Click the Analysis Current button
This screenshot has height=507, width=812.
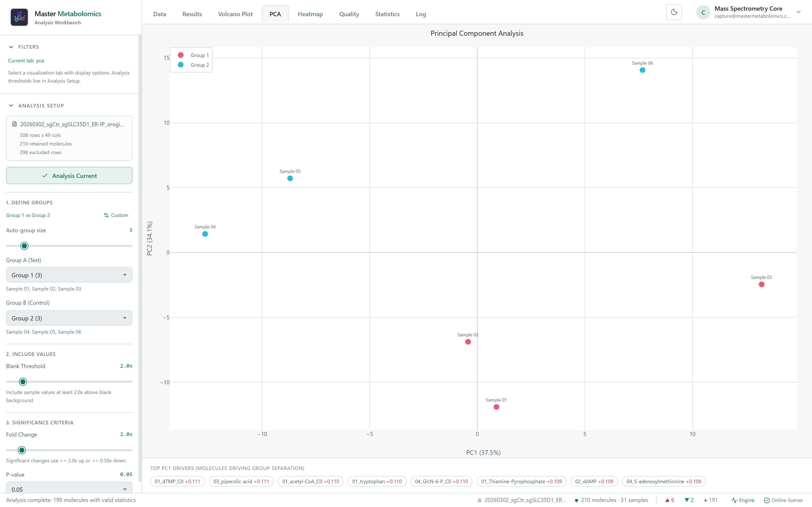click(x=69, y=175)
